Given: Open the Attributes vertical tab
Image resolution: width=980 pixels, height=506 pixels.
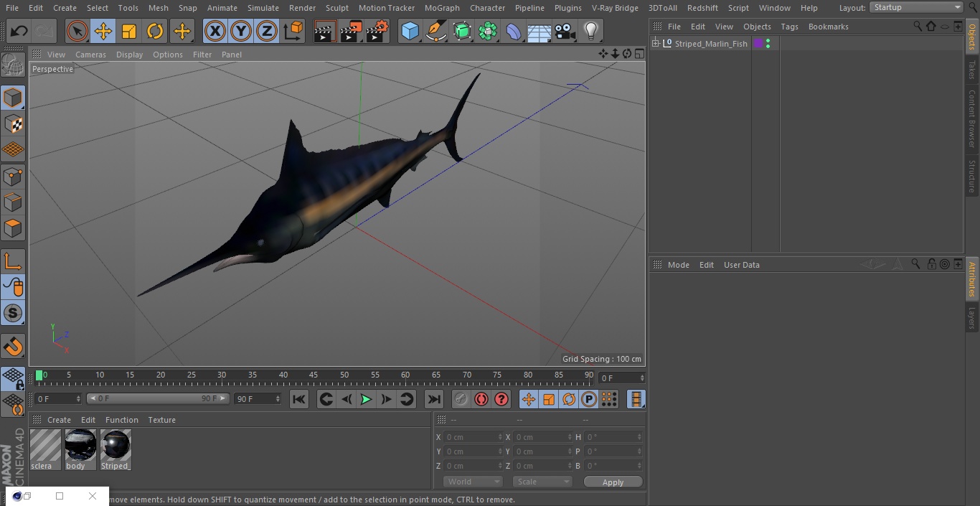Looking at the screenshot, I should coord(972,280).
